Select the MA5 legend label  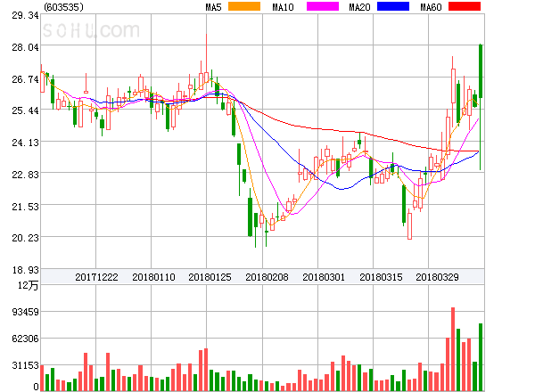pyautogui.click(x=213, y=7)
